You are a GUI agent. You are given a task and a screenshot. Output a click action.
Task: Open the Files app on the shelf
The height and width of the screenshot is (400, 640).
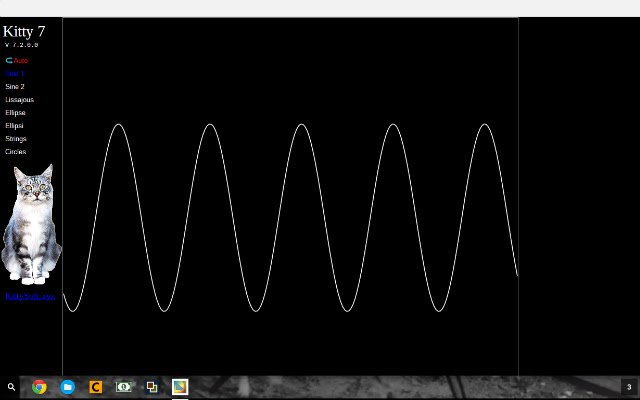pos(67,387)
